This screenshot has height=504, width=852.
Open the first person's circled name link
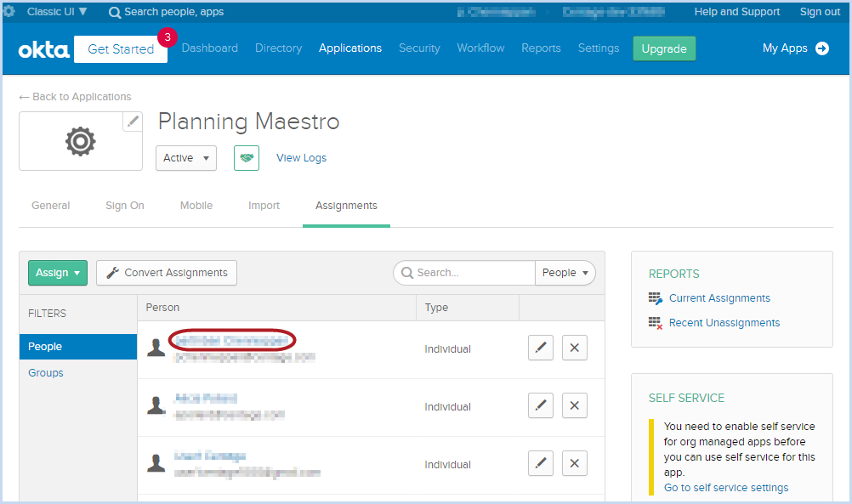tap(232, 341)
